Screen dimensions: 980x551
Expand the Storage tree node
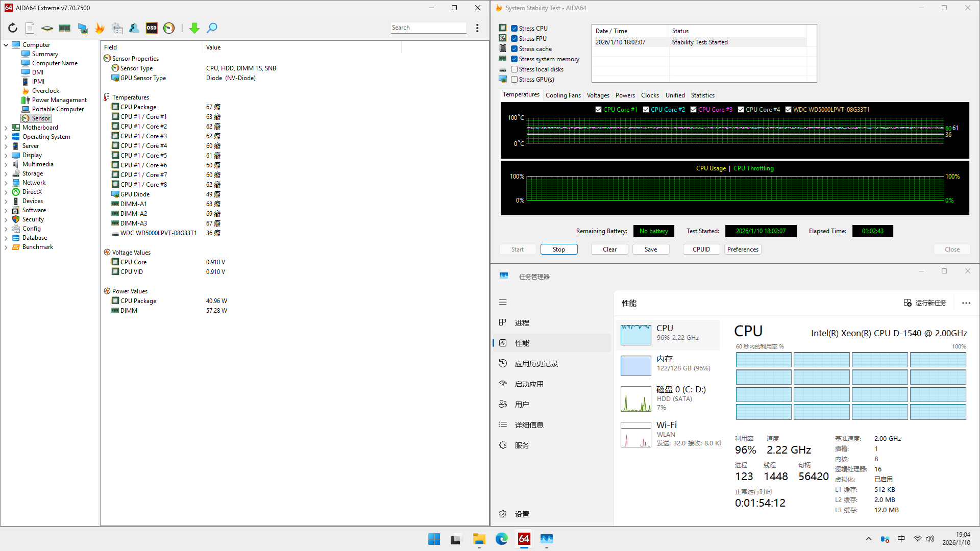pyautogui.click(x=6, y=173)
